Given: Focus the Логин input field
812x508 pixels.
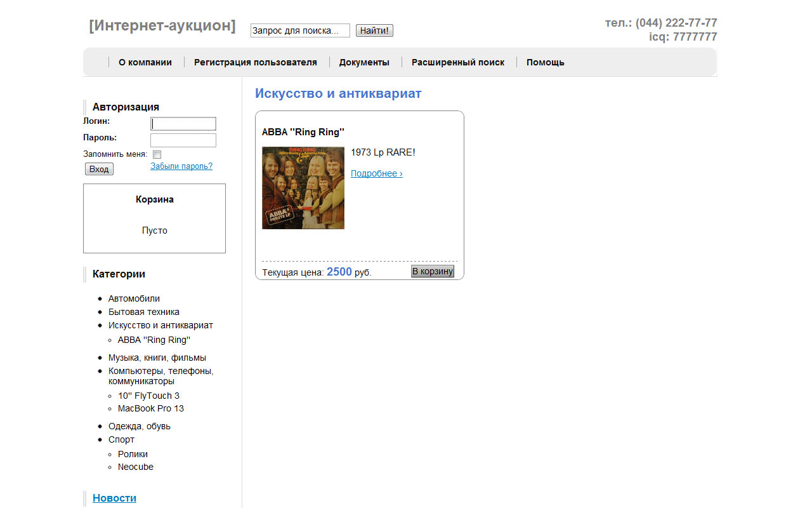Looking at the screenshot, I should (x=183, y=124).
